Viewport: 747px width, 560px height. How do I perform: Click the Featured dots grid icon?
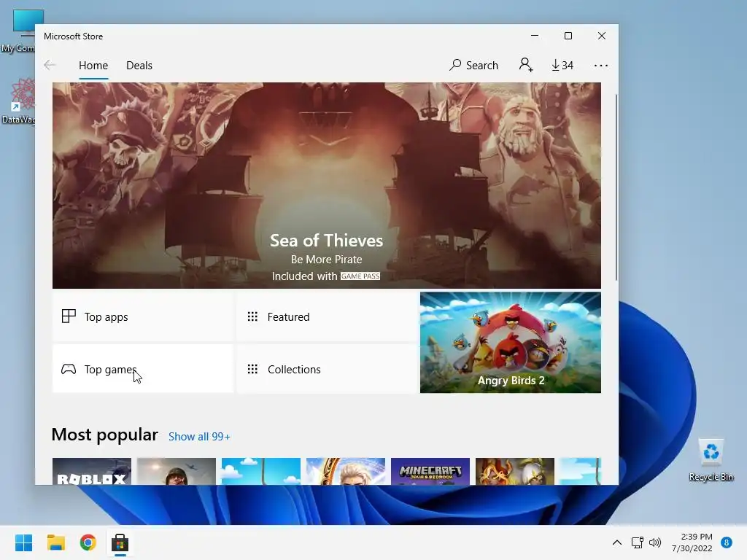pos(252,316)
